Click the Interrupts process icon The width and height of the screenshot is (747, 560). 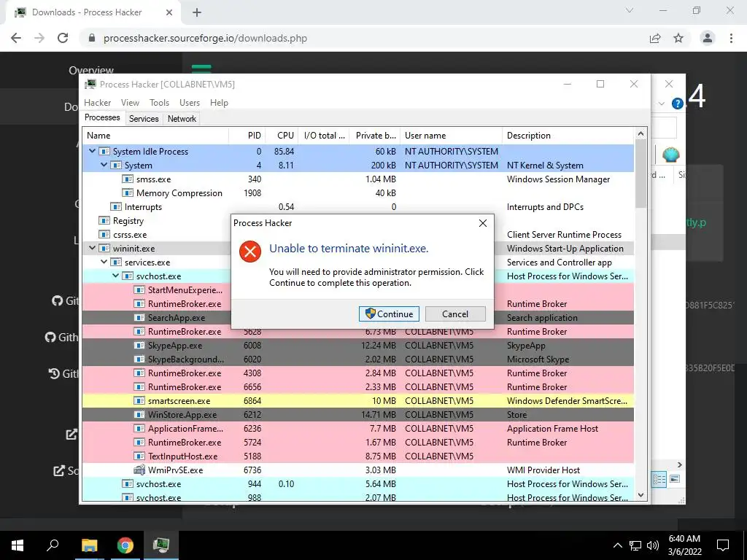pos(116,206)
